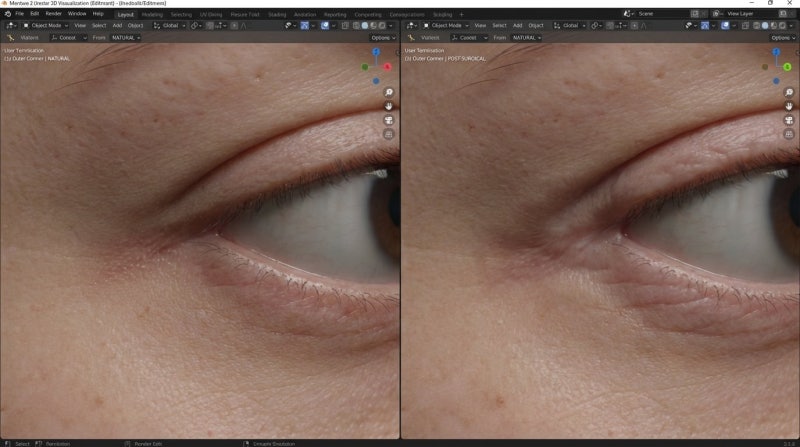The width and height of the screenshot is (800, 447).
Task: Open Object menu in left viewport header
Action: pyautogui.click(x=136, y=26)
